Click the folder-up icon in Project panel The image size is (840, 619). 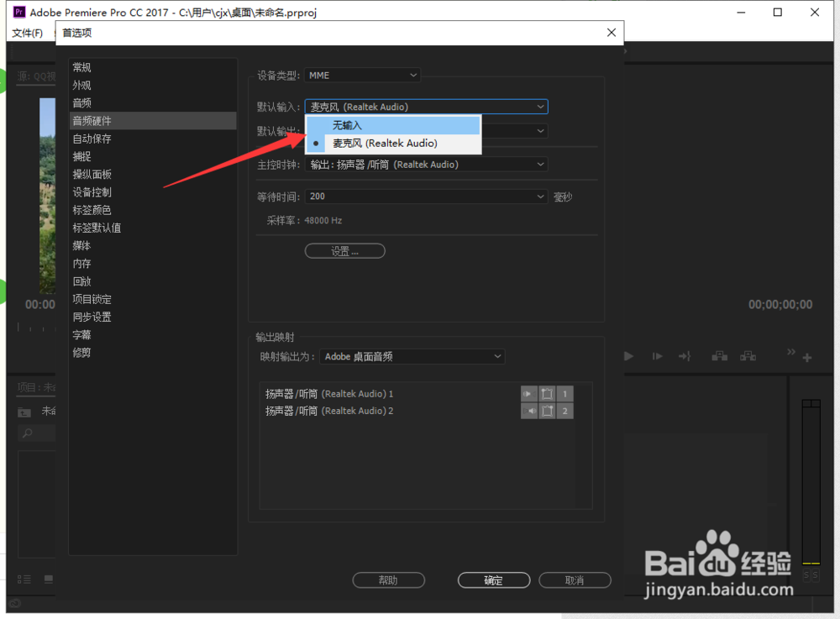pos(24,412)
